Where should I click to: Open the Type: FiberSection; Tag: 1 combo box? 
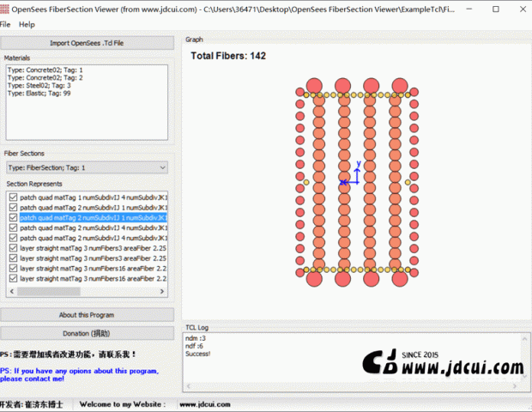tap(86, 168)
